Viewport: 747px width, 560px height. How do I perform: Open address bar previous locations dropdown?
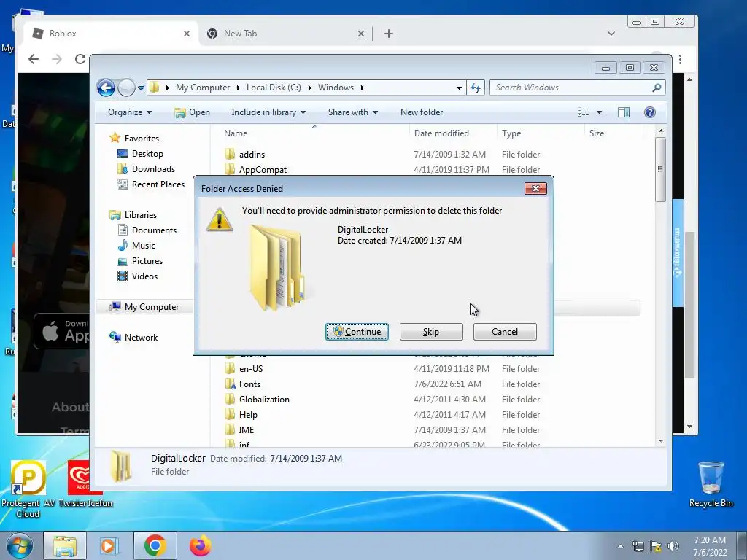point(459,87)
